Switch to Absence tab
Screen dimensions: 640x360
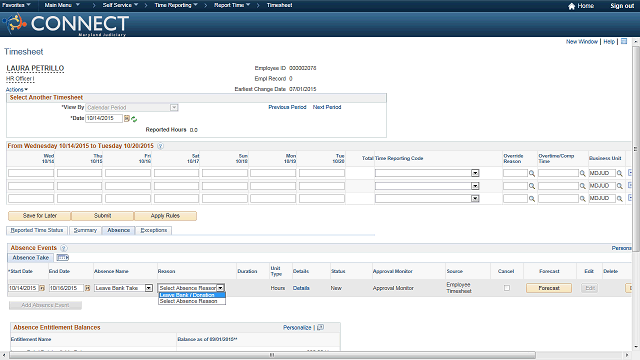[118, 231]
